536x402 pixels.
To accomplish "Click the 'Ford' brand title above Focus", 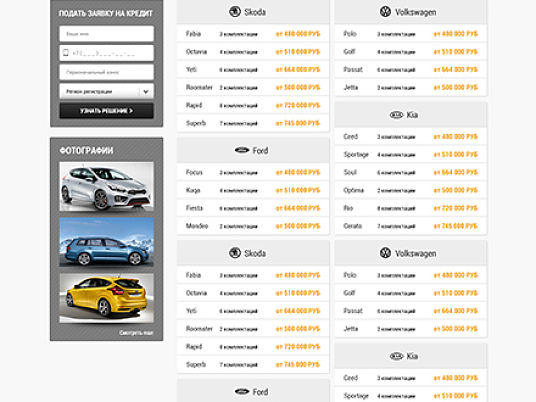I will 260,151.
